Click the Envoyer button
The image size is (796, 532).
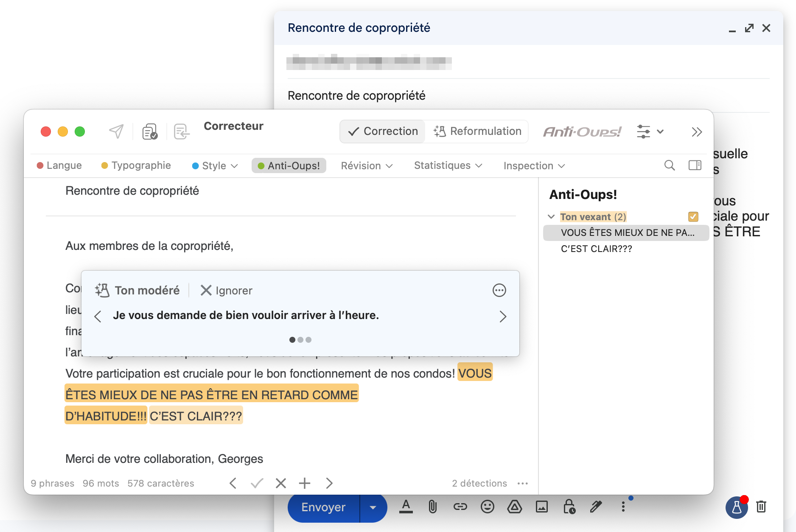click(323, 507)
